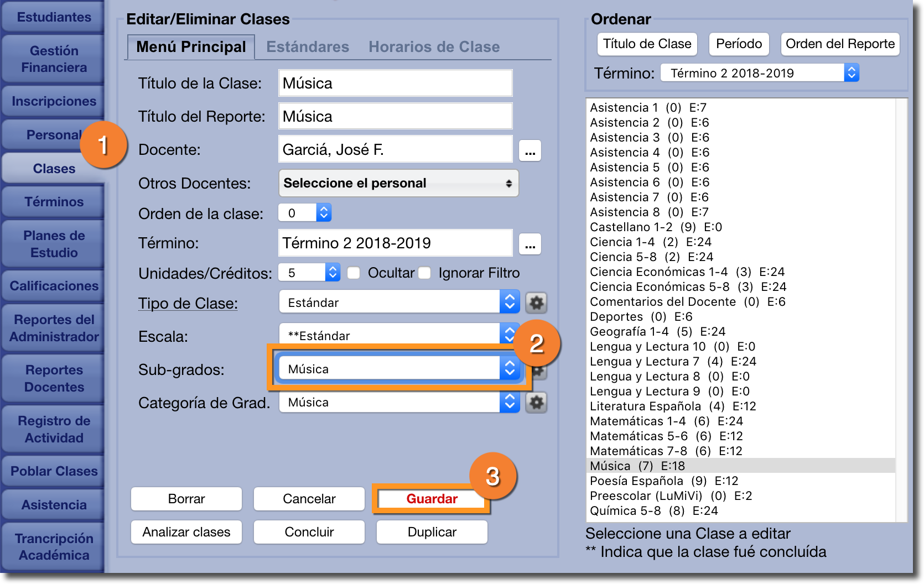Expand the Sub-grados dropdown
This screenshot has width=924, height=584.
(x=509, y=369)
